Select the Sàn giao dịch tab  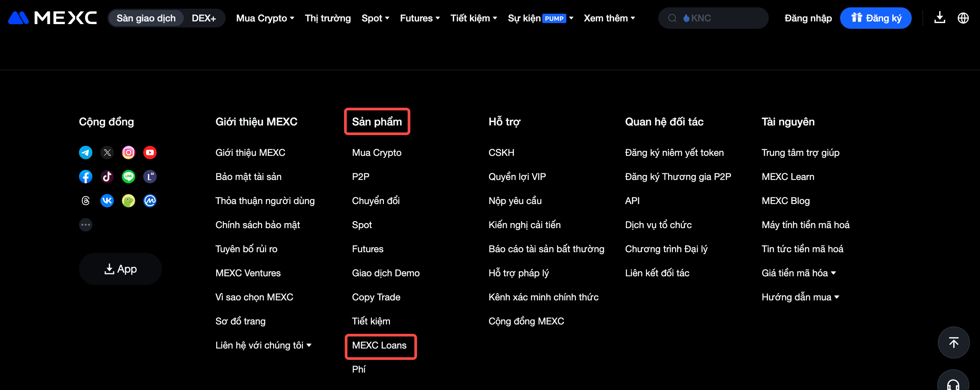coord(146,18)
